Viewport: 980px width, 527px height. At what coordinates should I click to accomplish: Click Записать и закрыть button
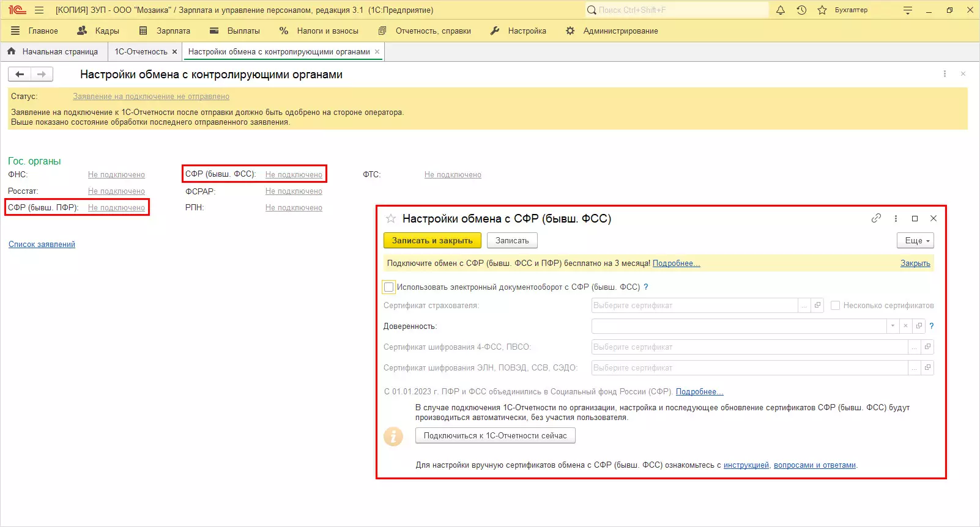click(x=432, y=240)
